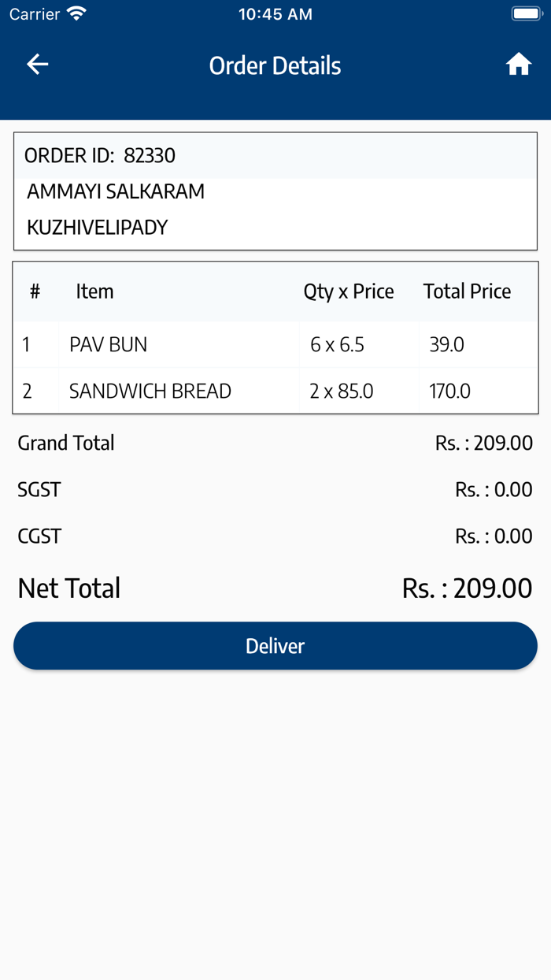Tap the Qty x Price column header
Screen dimensions: 551x980
click(349, 291)
